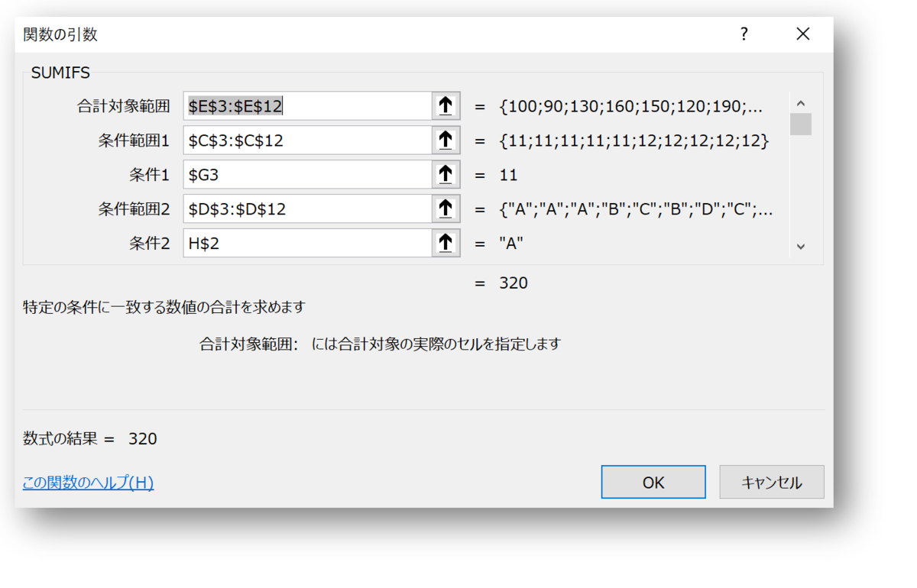The image size is (917, 588).
Task: Click the scrollbar thumb in the arguments area
Action: coord(802,124)
